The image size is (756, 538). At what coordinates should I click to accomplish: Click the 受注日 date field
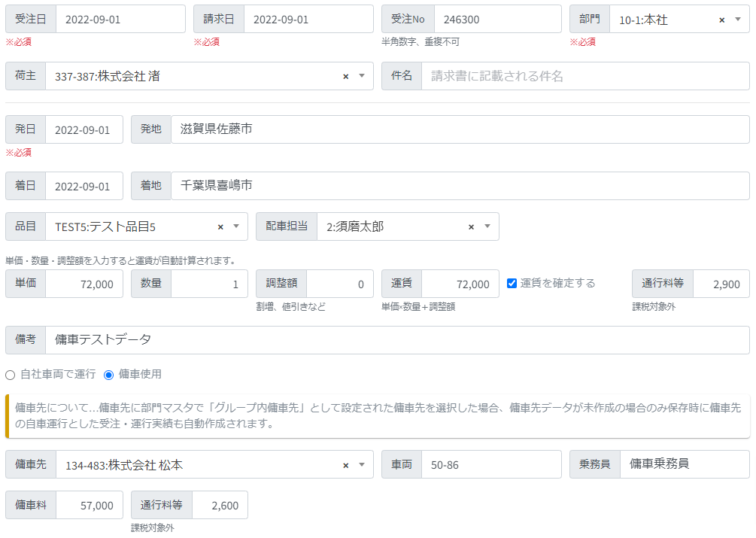[120, 20]
